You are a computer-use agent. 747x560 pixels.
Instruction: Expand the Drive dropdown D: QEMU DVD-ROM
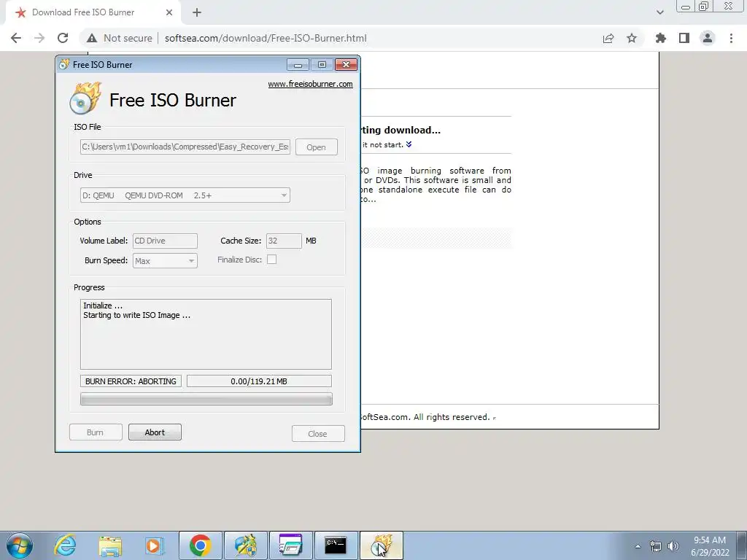[185, 195]
